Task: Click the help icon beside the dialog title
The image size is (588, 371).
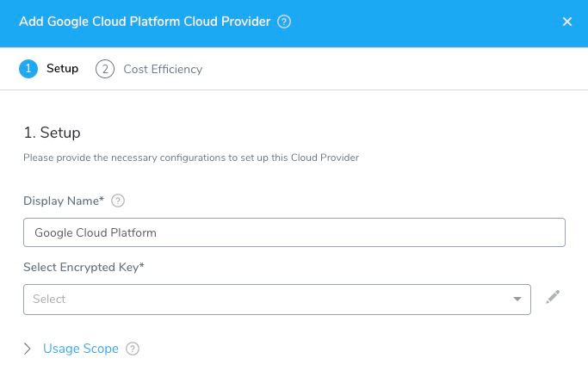Action: (284, 22)
